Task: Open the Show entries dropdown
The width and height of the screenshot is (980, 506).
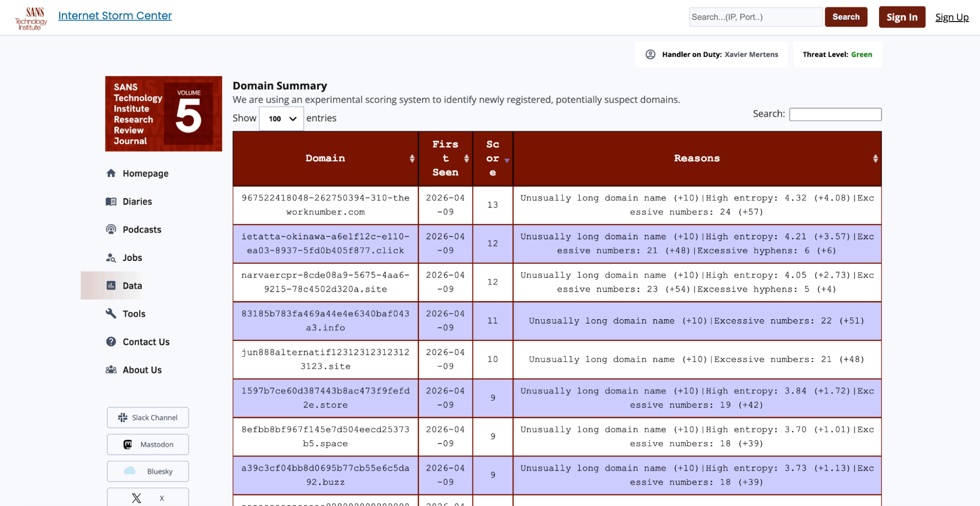Action: pyautogui.click(x=281, y=119)
